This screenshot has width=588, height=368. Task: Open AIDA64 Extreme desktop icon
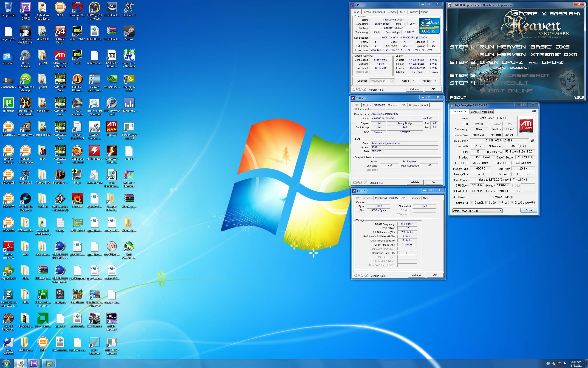(60, 35)
